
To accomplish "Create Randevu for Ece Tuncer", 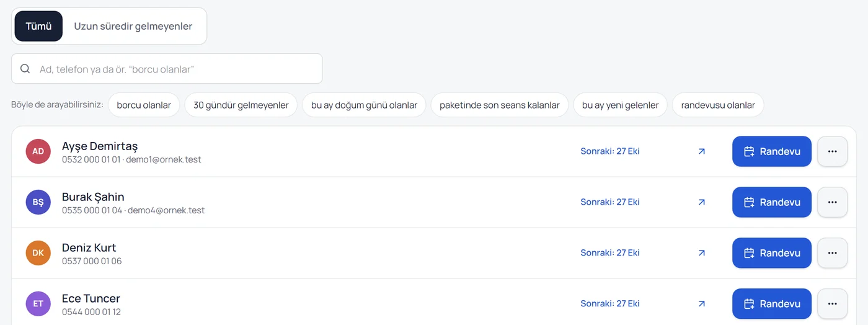I will point(772,304).
